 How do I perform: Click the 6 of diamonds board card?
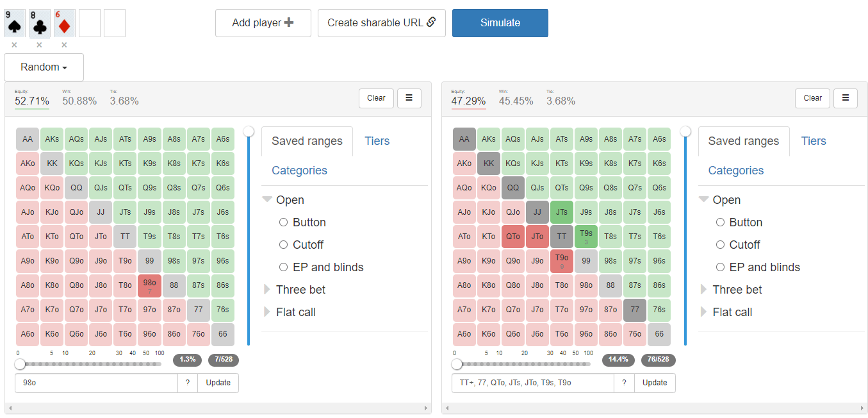point(64,23)
